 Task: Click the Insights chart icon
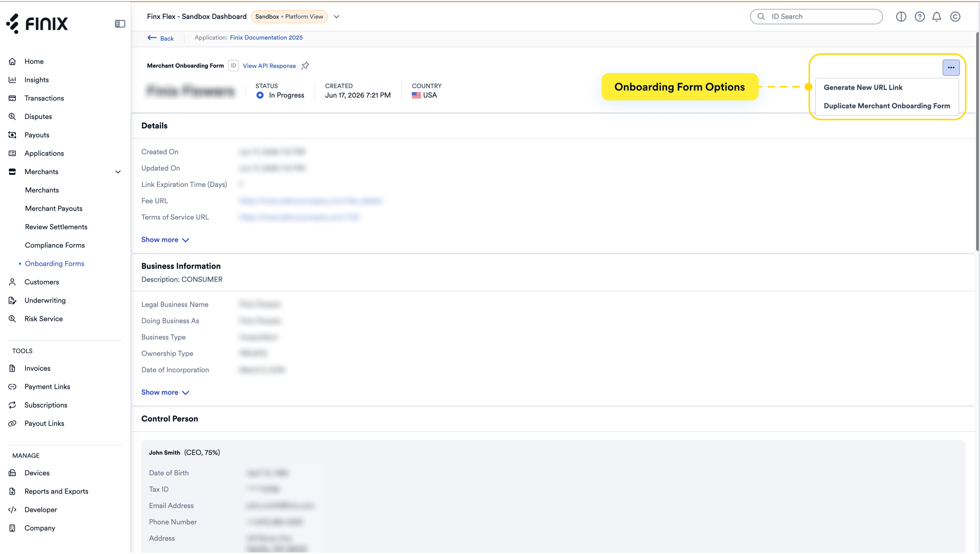click(12, 80)
